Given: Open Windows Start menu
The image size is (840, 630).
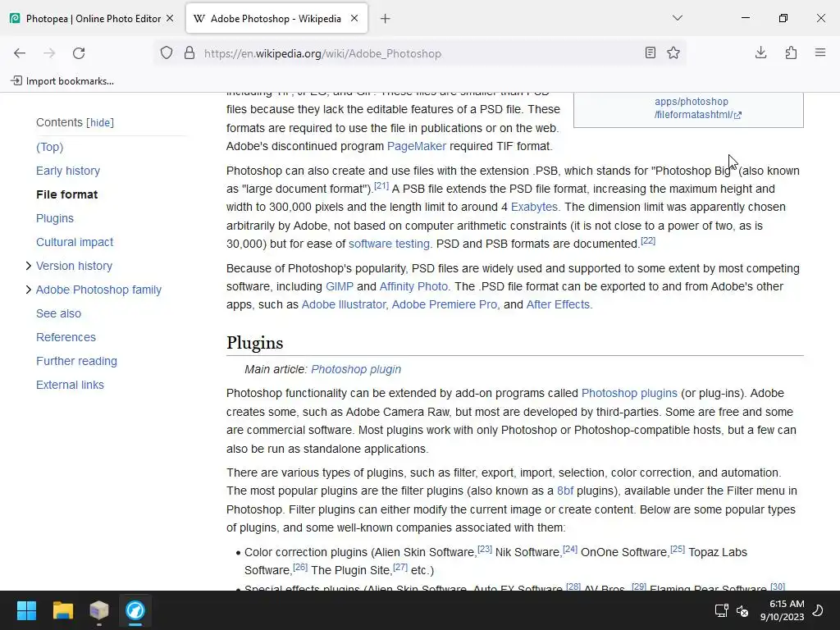Looking at the screenshot, I should coord(26,610).
